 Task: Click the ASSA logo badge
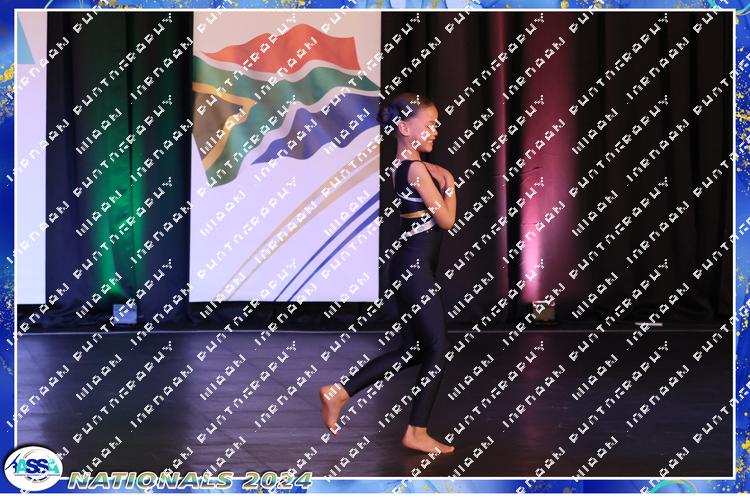(33, 468)
